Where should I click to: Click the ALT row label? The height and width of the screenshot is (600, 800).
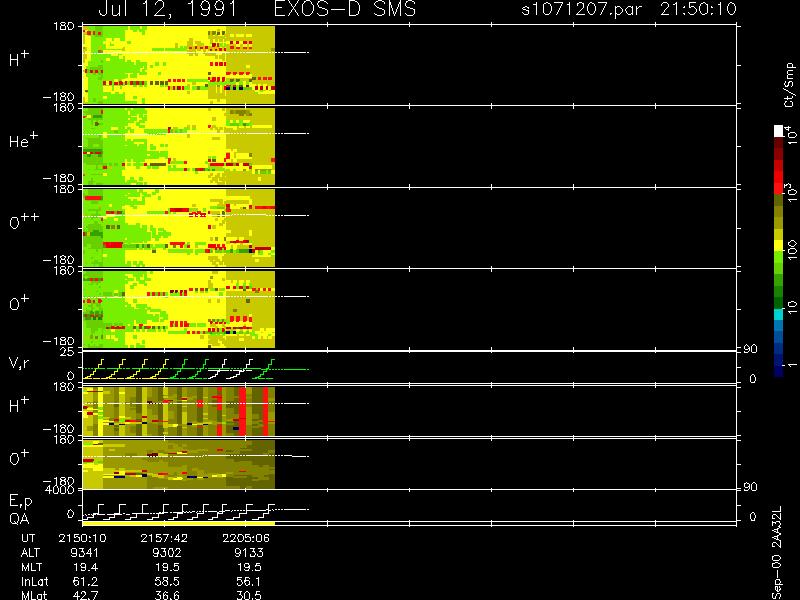(30, 553)
